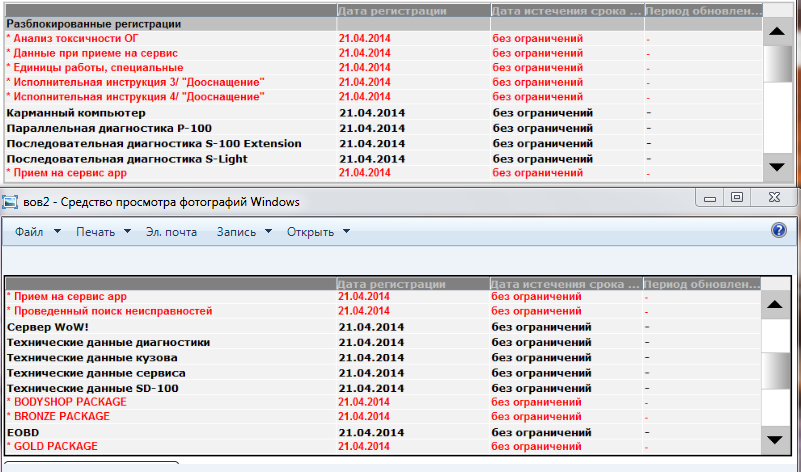The width and height of the screenshot is (801, 472).
Task: Click the upper table scrollbar thumb
Action: click(777, 63)
